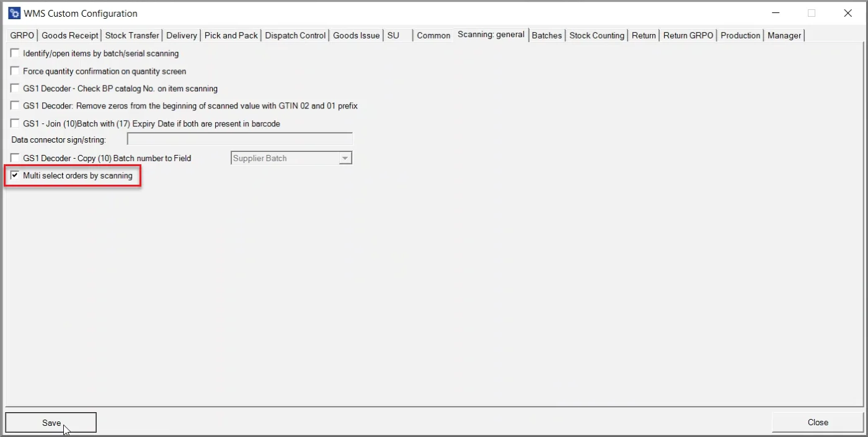Screen dimensions: 868x437
Task: Check GS1 Decoder Copy Batch number to Field
Action: [x=15, y=158]
